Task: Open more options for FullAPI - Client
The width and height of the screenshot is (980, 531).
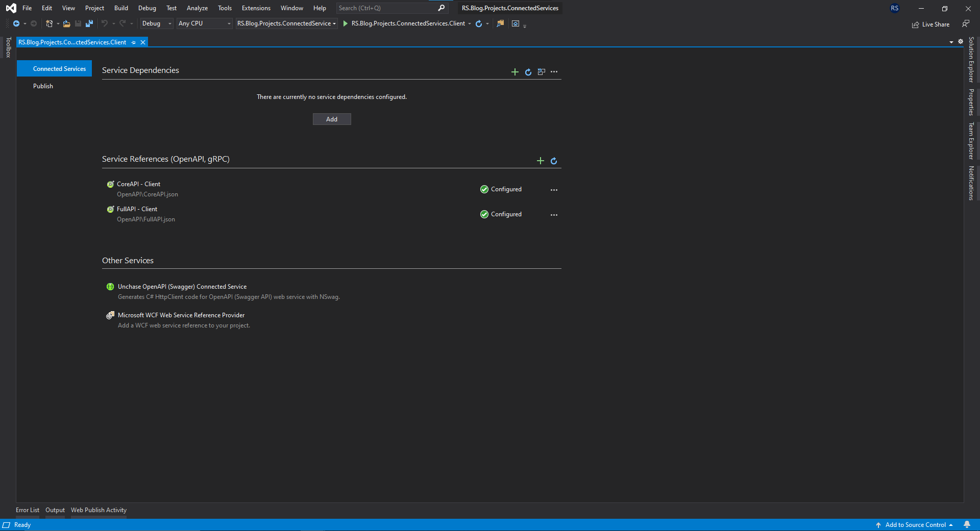Action: [554, 215]
